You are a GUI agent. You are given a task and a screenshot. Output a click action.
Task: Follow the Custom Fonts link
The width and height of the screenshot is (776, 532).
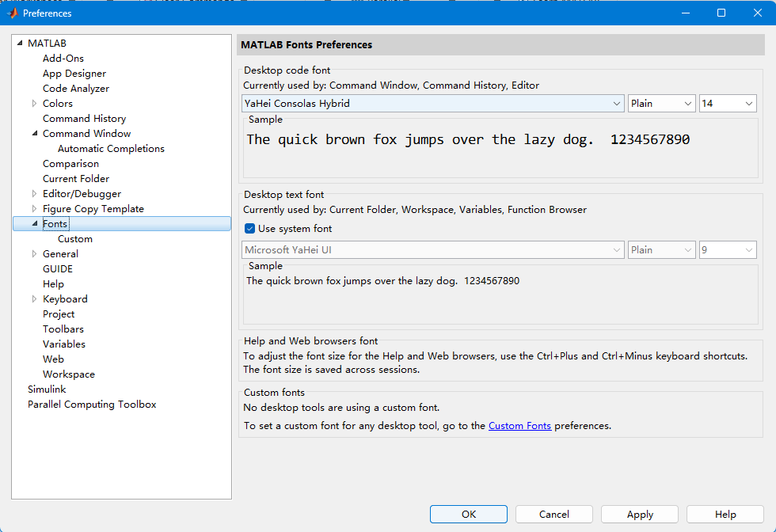[x=519, y=426]
